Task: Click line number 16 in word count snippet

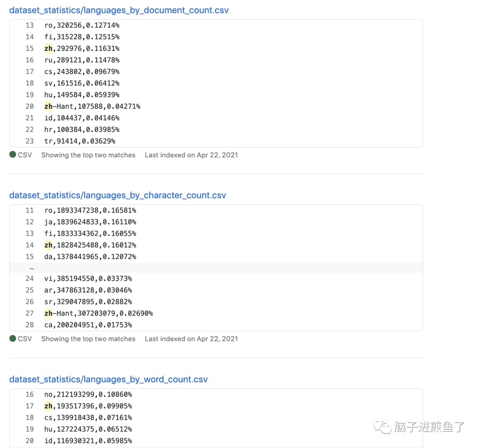Action: [29, 394]
